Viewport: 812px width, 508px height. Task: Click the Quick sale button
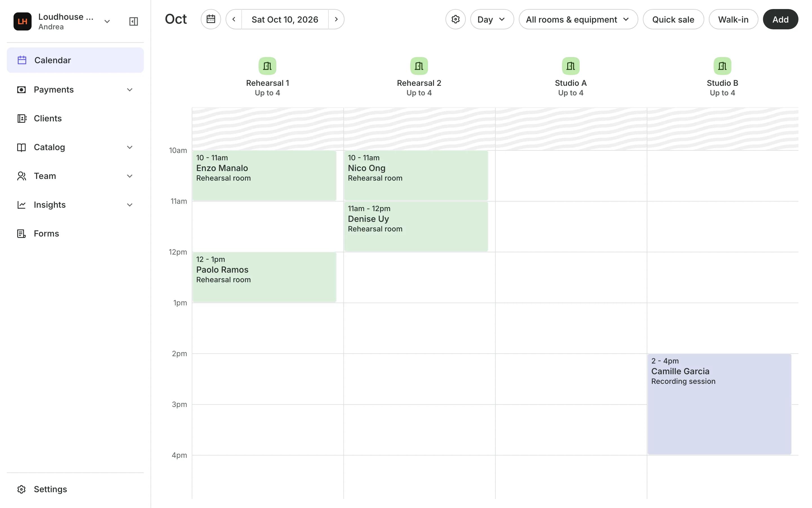coord(673,19)
